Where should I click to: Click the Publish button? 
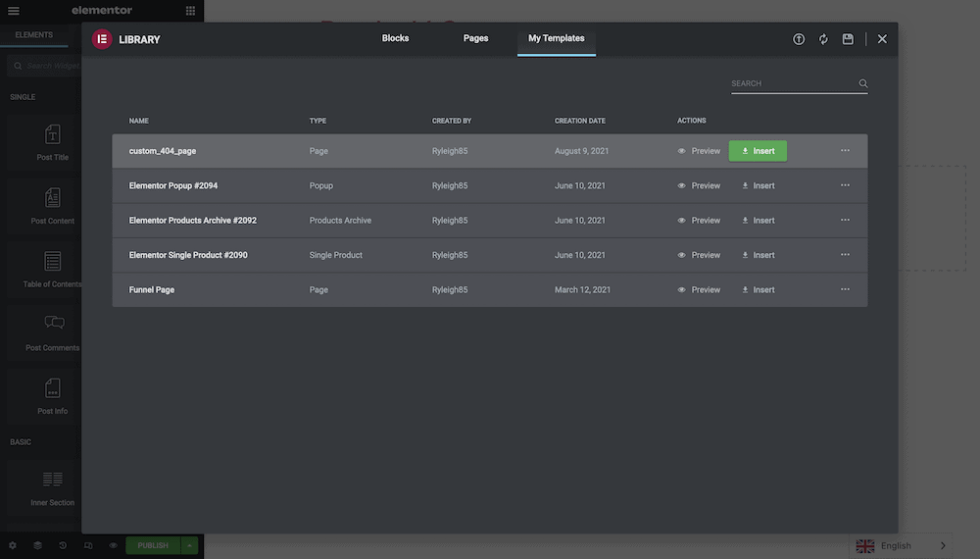pyautogui.click(x=153, y=545)
